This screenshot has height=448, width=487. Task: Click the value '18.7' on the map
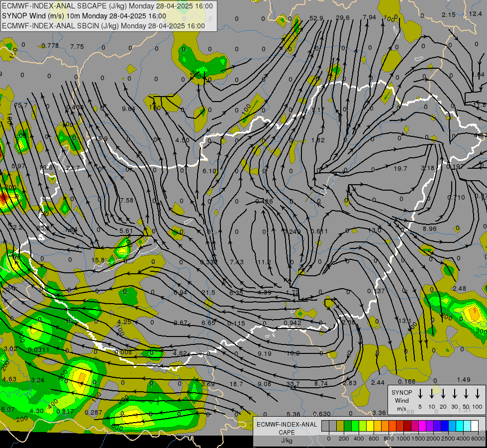[236, 384]
